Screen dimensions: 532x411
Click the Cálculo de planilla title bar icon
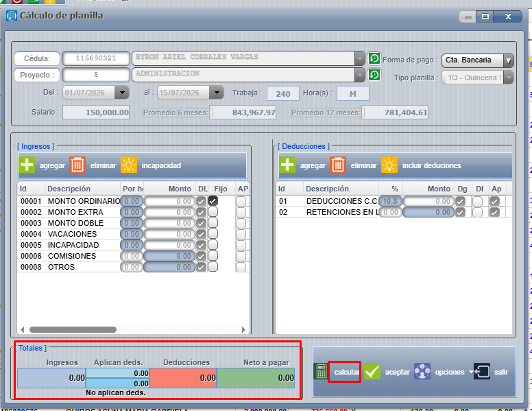pos(12,16)
